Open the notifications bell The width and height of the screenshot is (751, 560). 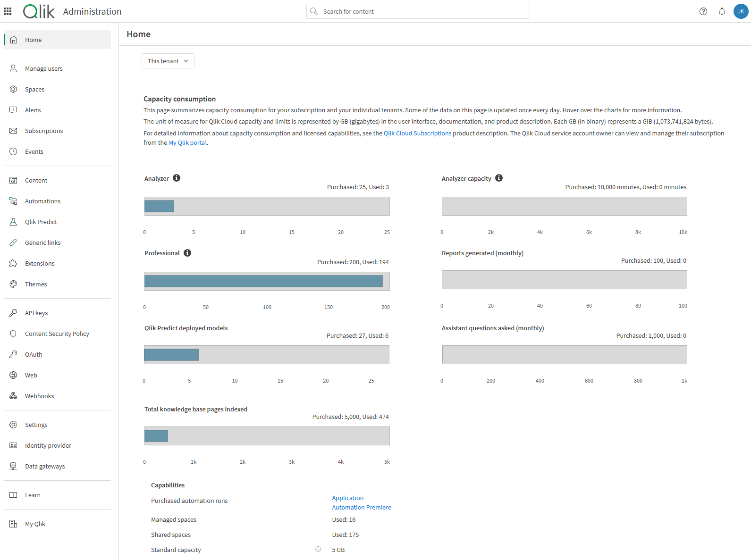pyautogui.click(x=722, y=11)
